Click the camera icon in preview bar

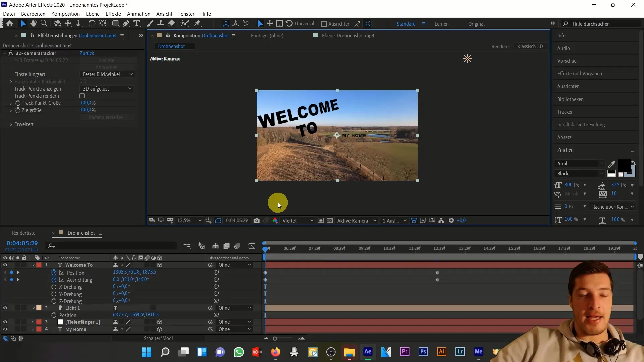pos(257,220)
